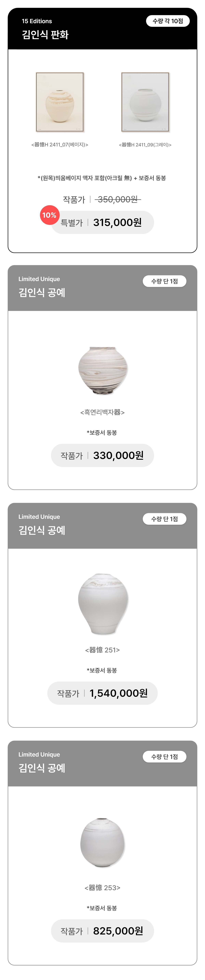Open the 김인식 판화 heading
205x980 pixels.
(x=45, y=35)
